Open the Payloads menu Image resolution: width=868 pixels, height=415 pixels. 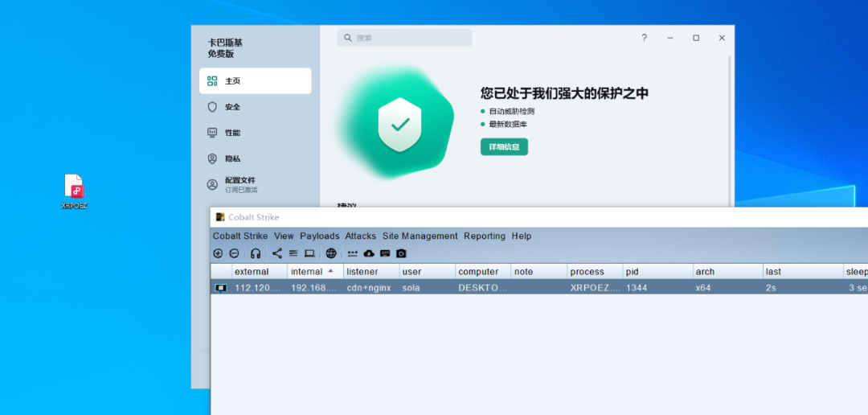[319, 236]
